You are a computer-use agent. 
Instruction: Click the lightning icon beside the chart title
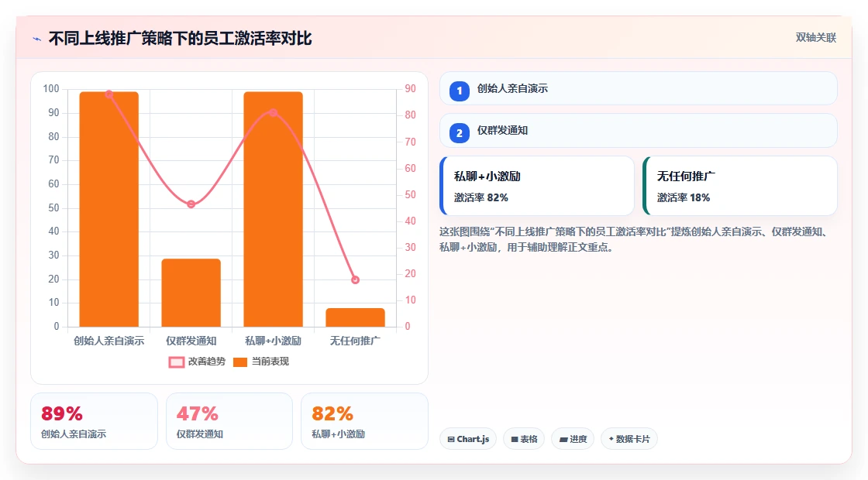pyautogui.click(x=37, y=39)
